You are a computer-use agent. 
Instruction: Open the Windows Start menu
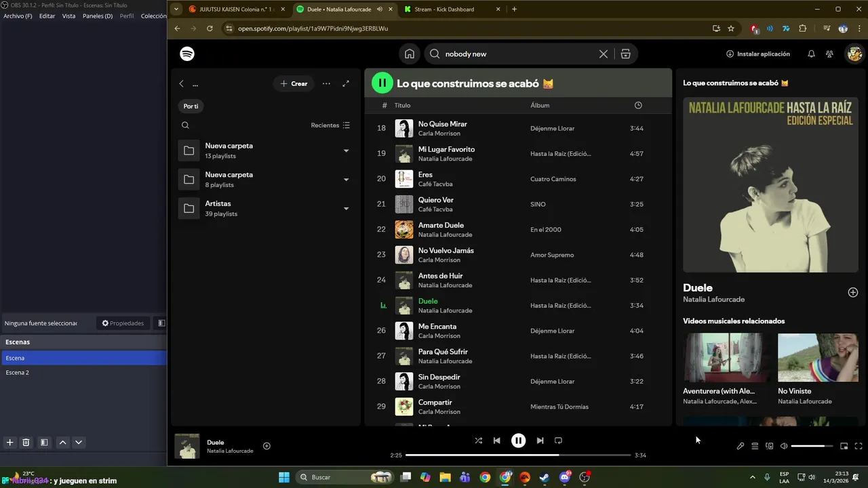(x=284, y=477)
